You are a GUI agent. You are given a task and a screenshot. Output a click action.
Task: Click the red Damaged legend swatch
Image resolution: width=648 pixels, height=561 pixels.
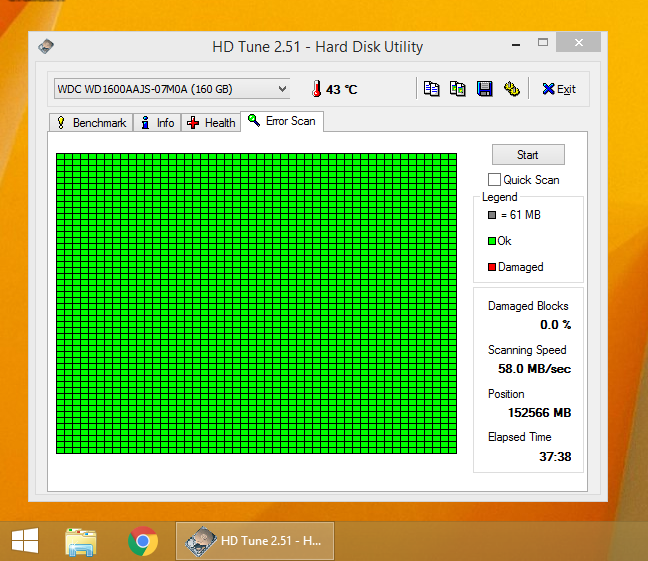tap(492, 267)
